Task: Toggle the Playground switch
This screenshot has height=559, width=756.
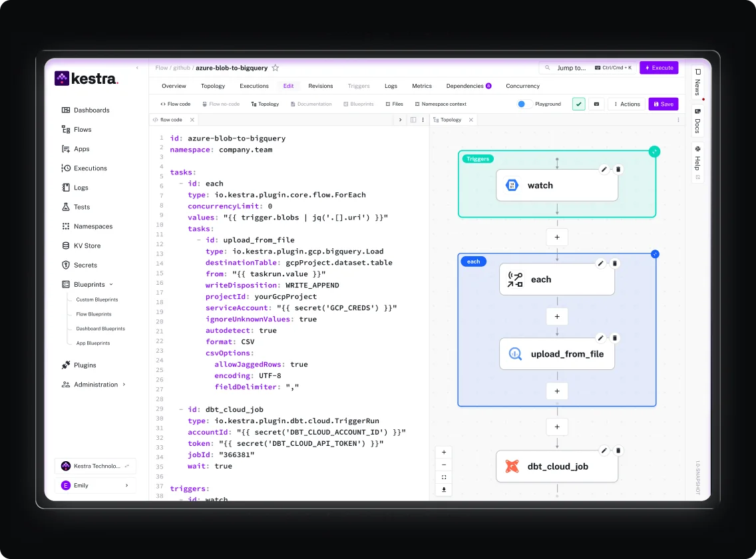Action: [523, 104]
